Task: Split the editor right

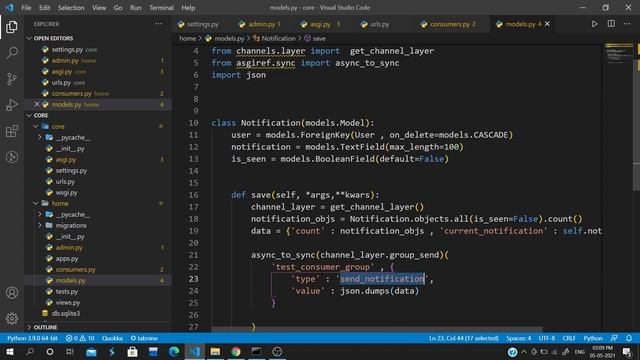Action: click(611, 24)
